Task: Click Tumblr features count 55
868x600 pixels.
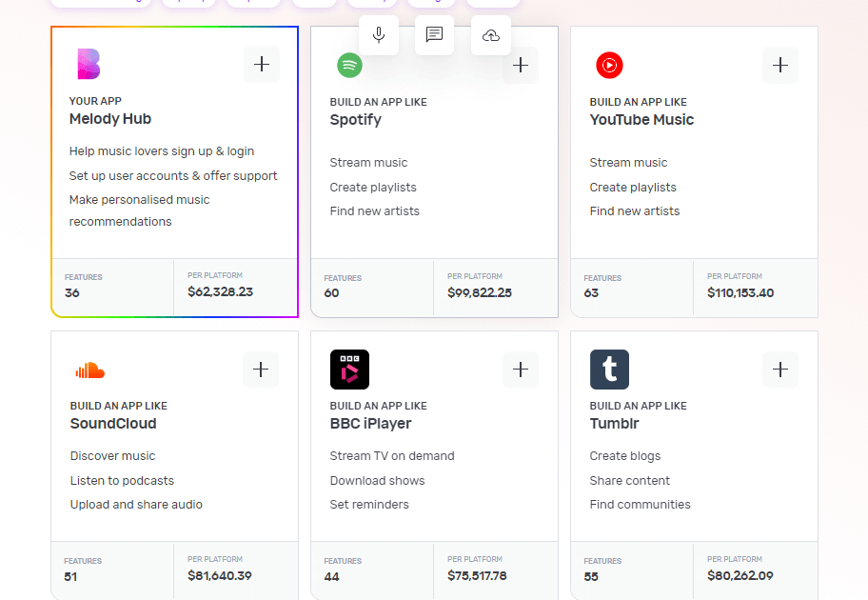Action: 591,577
